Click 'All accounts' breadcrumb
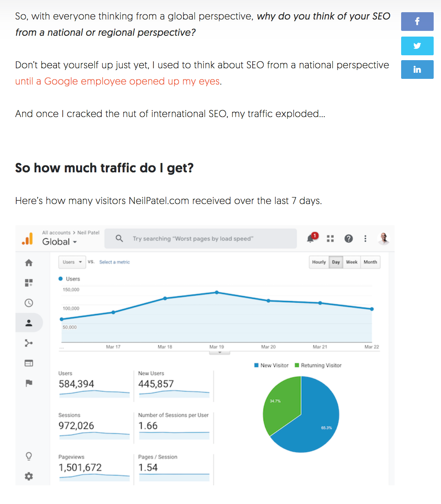The image size is (441, 504). [x=56, y=232]
